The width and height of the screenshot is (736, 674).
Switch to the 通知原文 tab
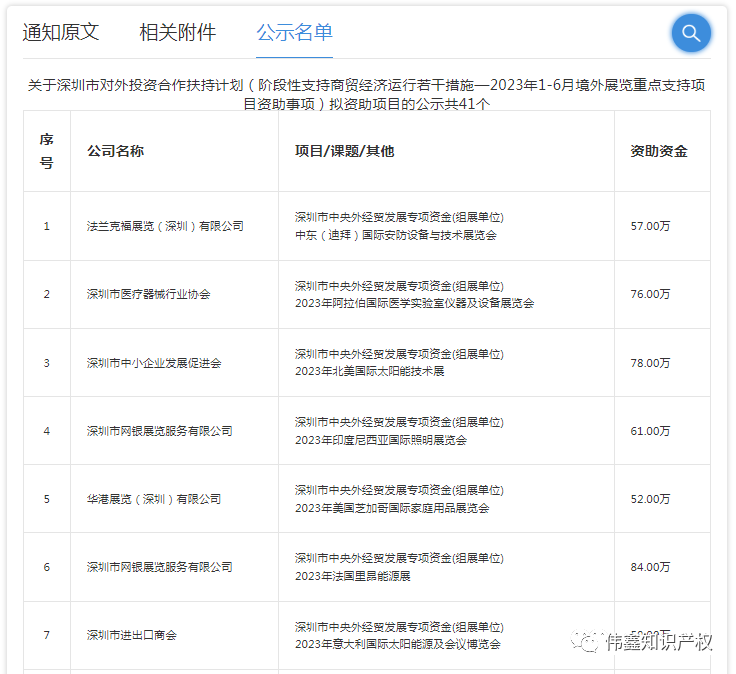(61, 32)
